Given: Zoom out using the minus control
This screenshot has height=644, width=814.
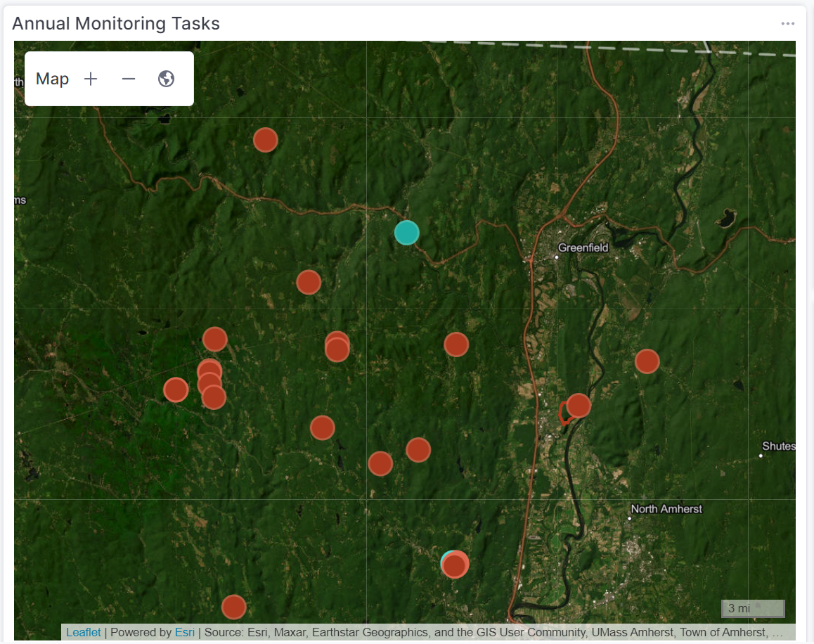Looking at the screenshot, I should [x=128, y=78].
